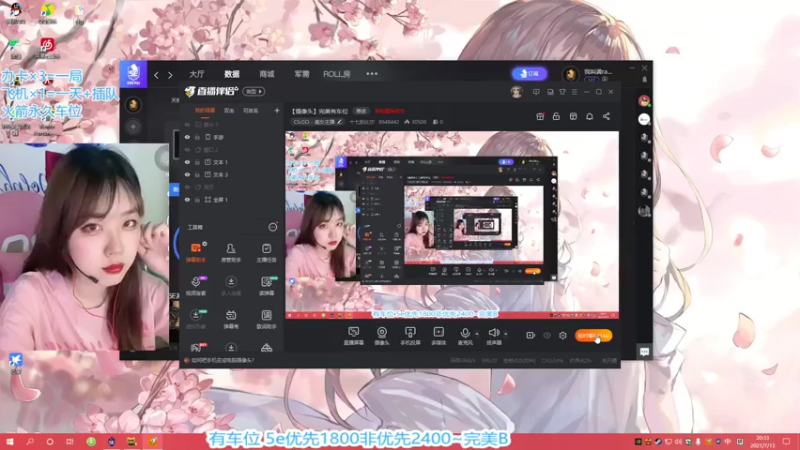Image resolution: width=800 pixels, height=450 pixels.
Task: Open the 视频连麦 tool
Action: [196, 286]
